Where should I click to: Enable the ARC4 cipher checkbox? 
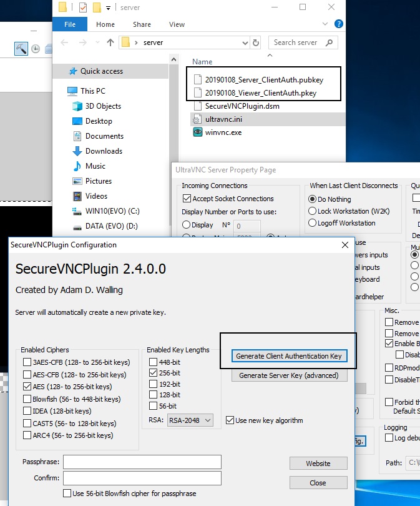pyautogui.click(x=27, y=435)
